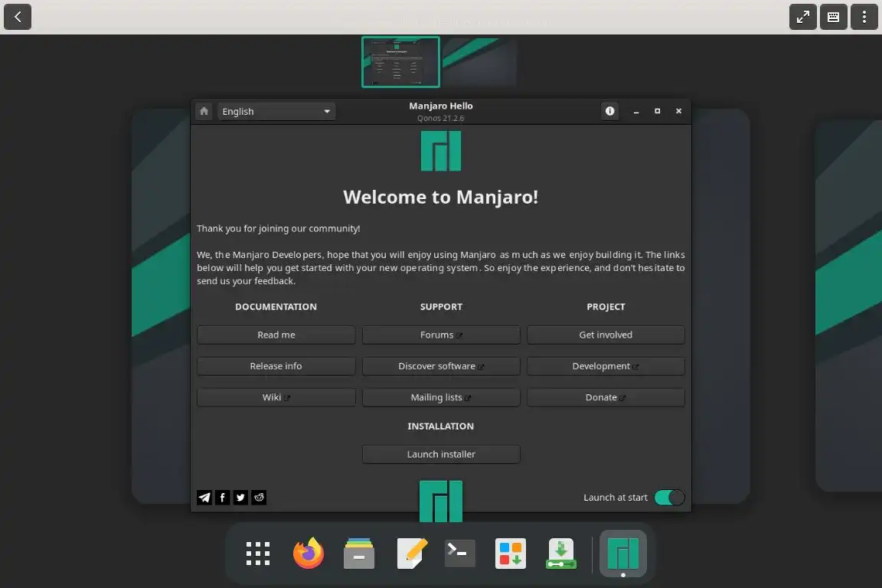882x588 pixels.
Task: Launch the terminal from the dock
Action: [459, 554]
